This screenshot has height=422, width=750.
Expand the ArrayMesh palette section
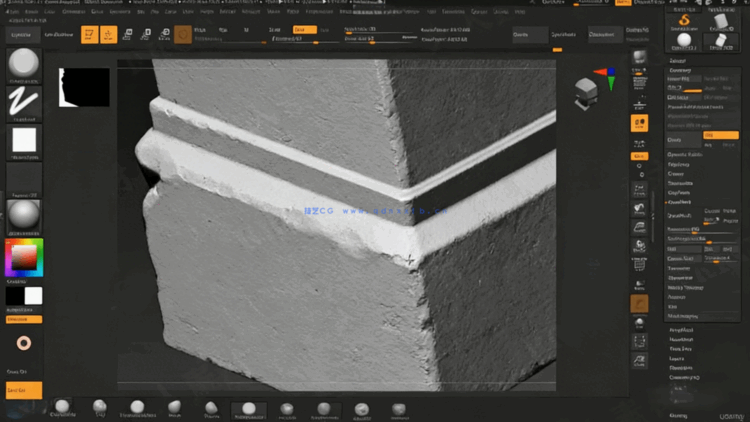click(681, 330)
